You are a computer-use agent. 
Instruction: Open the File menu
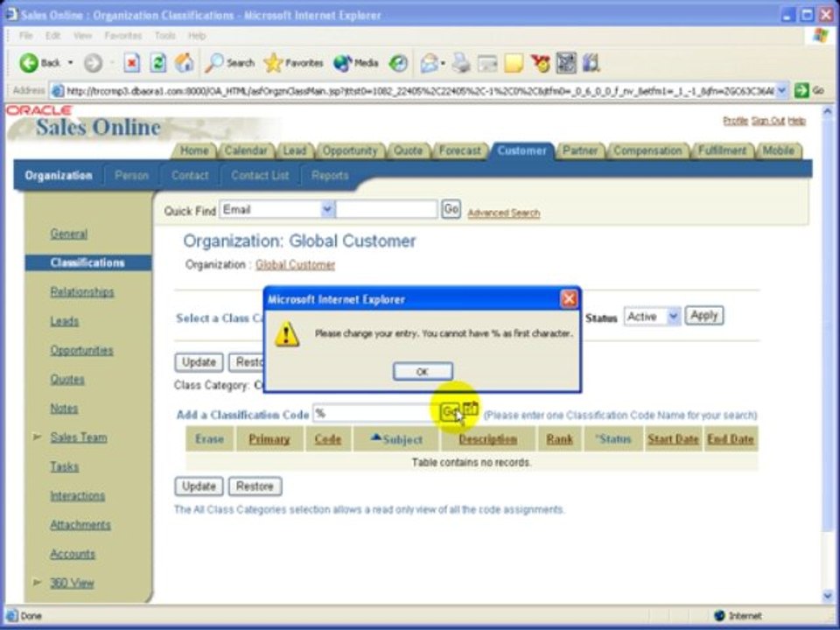pos(25,36)
